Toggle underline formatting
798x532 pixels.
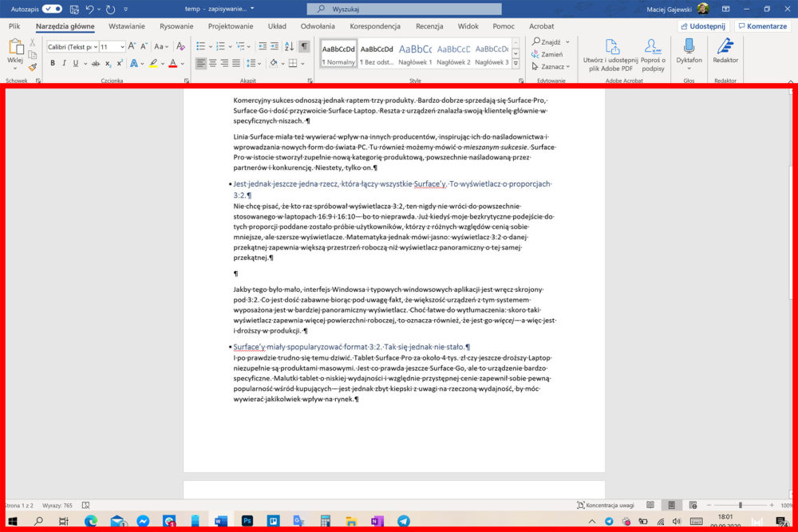point(76,63)
